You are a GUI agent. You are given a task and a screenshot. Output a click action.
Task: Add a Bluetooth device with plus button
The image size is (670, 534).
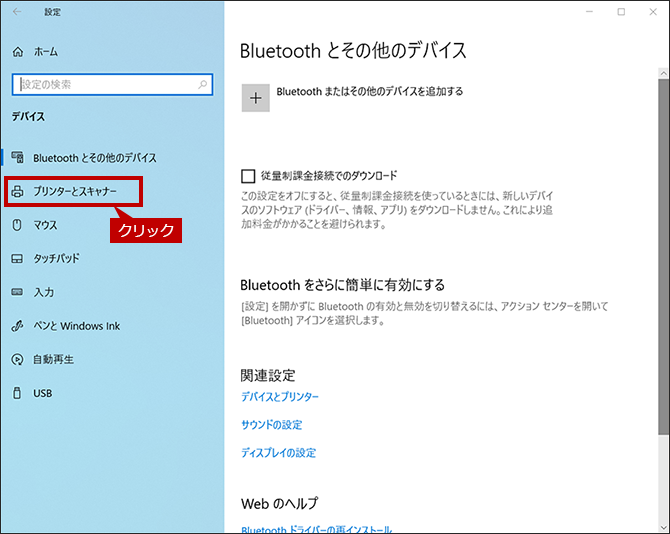[x=256, y=98]
